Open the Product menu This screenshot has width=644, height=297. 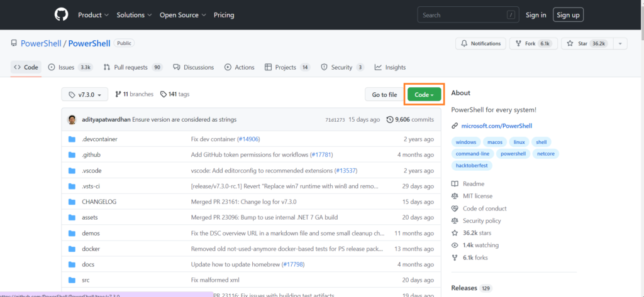[93, 15]
